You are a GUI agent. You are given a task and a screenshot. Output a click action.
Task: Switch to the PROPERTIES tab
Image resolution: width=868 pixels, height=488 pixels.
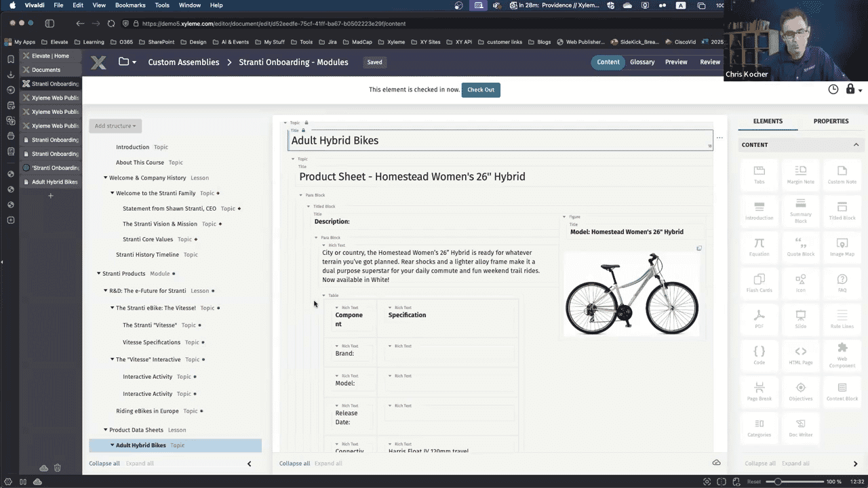coord(831,121)
